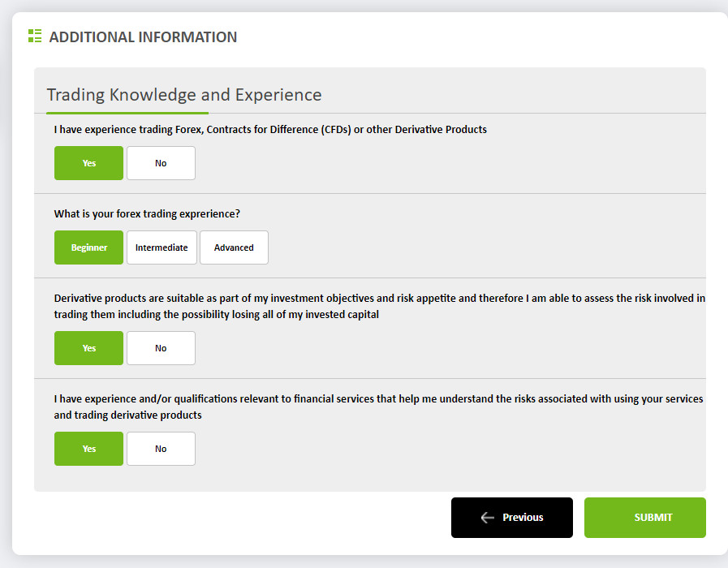Pick No for derivative products suitability question
Viewport: 728px width, 568px height.
tap(161, 348)
